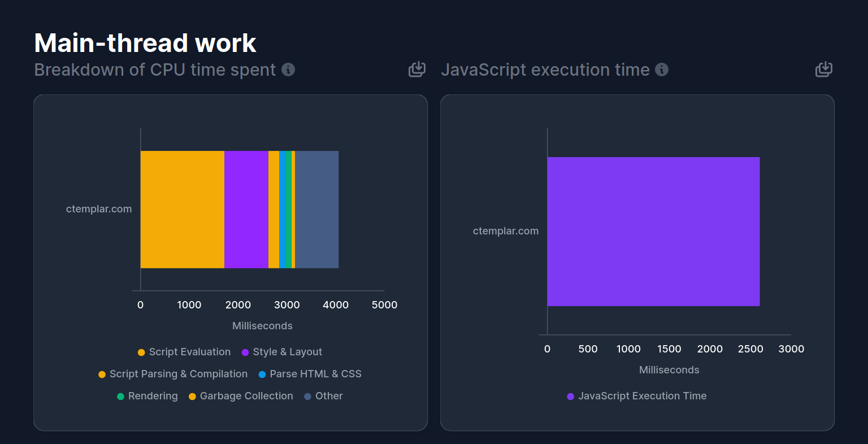This screenshot has height=444, width=868.
Task: Click the Script Evaluation legend dot
Action: [x=141, y=352]
